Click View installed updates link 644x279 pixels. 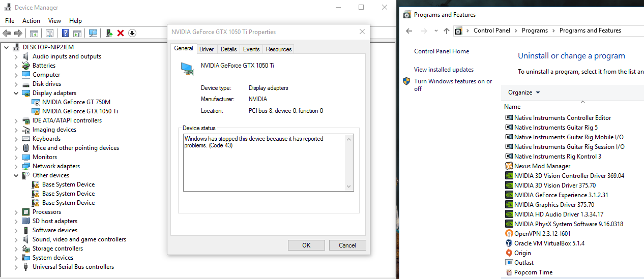pos(444,70)
